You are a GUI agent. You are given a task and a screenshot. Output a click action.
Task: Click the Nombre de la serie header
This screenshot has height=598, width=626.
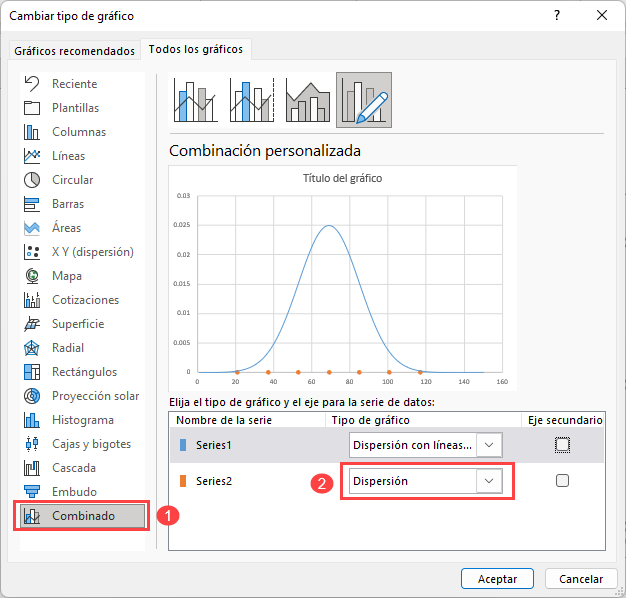click(224, 420)
